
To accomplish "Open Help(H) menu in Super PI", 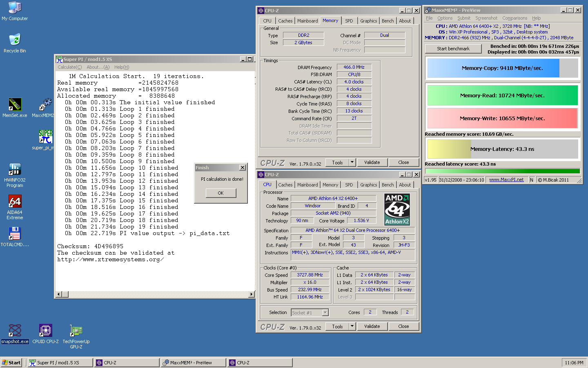I will pyautogui.click(x=122, y=67).
